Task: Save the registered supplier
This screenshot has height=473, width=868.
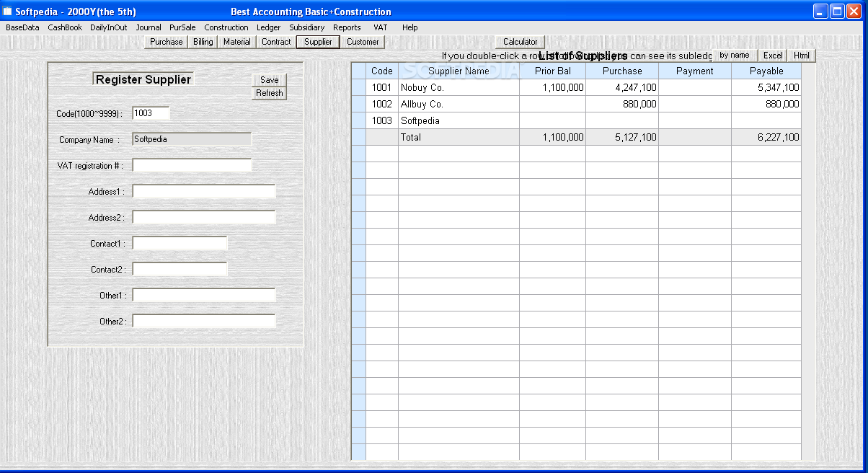Action: click(270, 80)
